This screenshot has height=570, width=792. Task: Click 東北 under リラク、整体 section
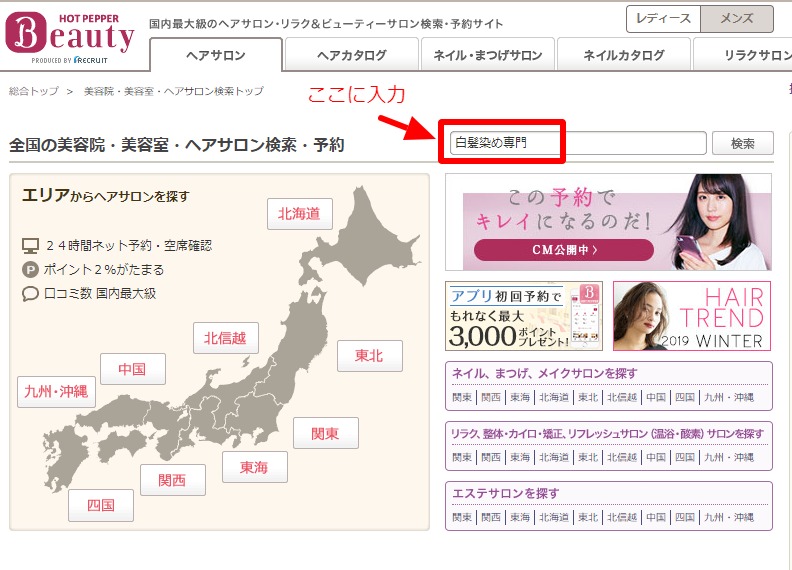(588, 457)
